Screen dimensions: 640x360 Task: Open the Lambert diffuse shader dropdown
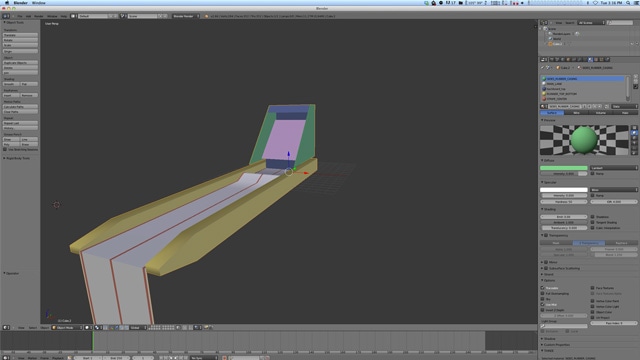click(x=614, y=168)
